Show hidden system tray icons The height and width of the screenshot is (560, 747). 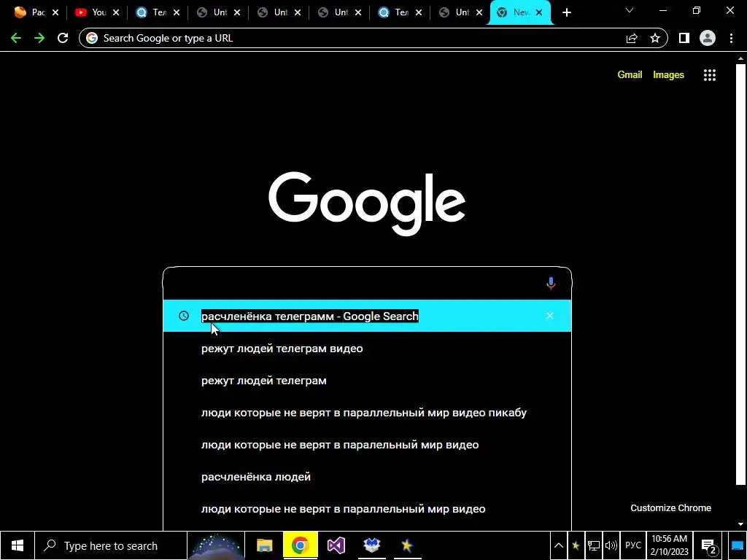point(559,545)
